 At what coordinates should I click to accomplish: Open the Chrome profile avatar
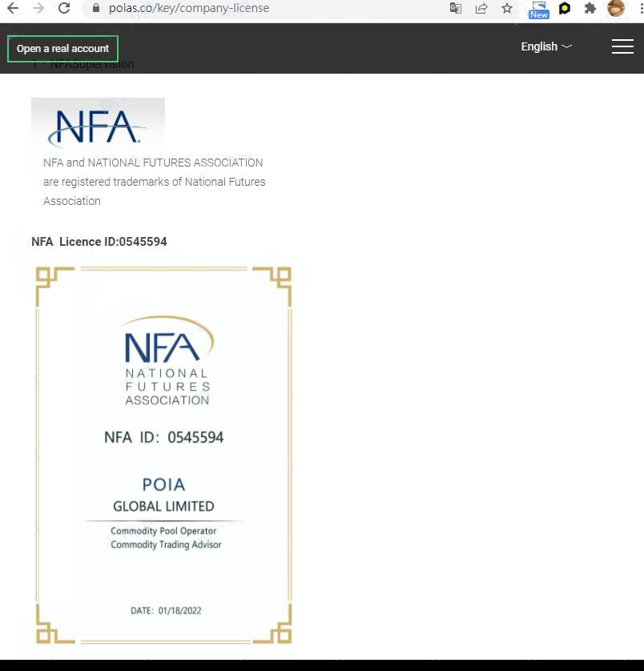616,8
